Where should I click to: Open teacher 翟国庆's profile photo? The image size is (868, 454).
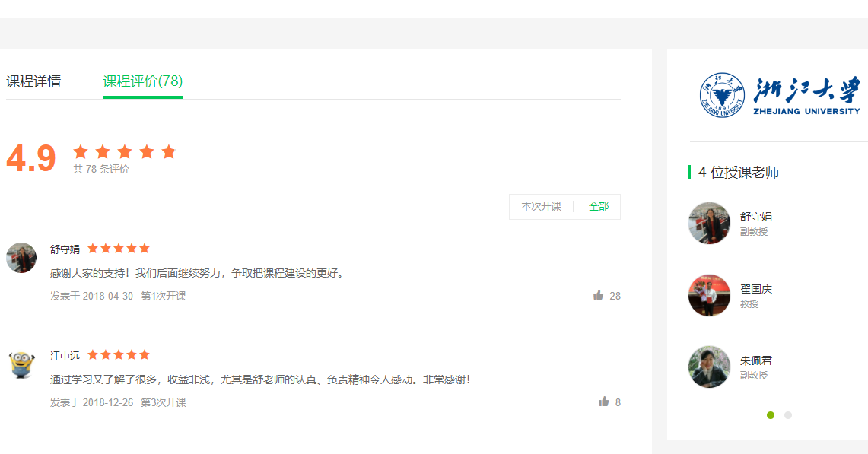pyautogui.click(x=709, y=295)
